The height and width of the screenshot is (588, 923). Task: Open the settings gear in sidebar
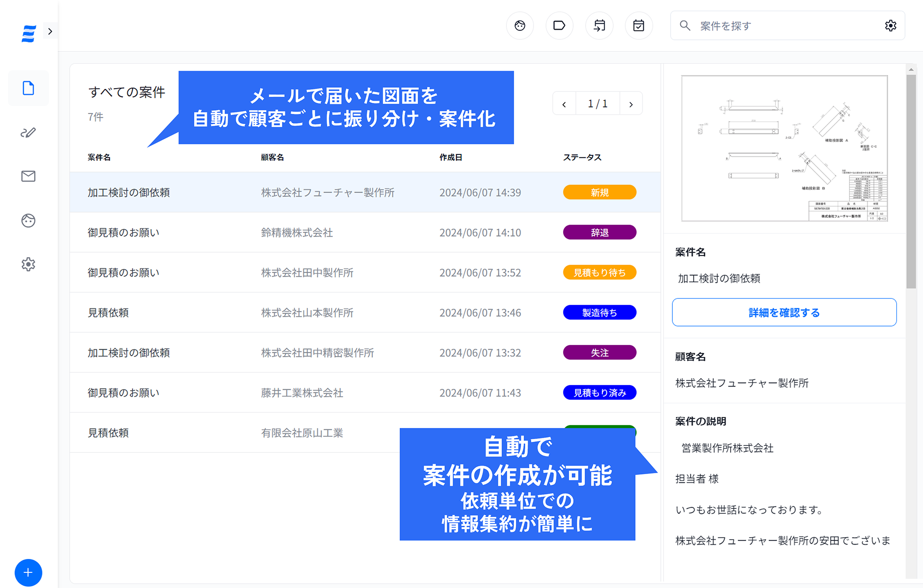[x=28, y=264]
